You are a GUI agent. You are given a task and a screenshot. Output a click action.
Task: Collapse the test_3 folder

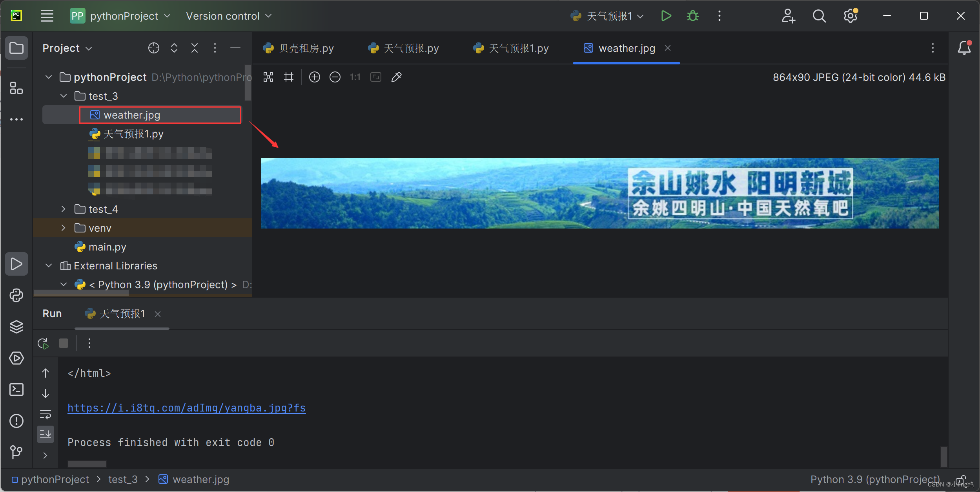click(64, 95)
